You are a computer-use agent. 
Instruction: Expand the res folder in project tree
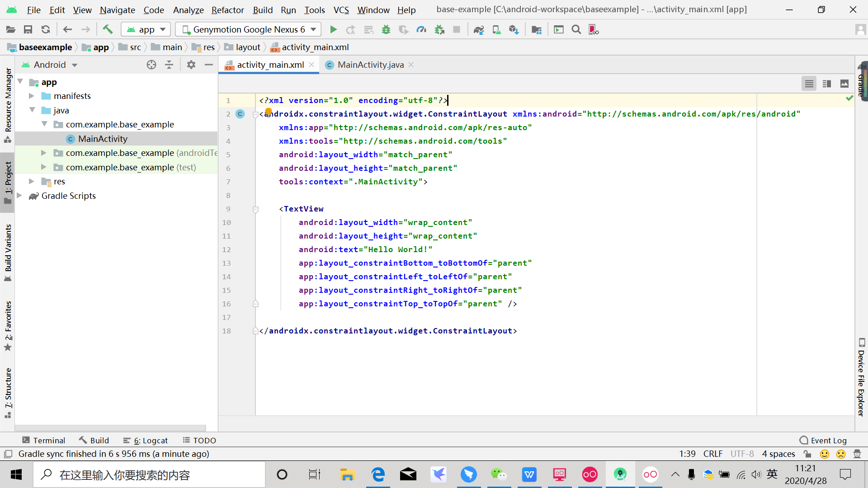point(31,181)
